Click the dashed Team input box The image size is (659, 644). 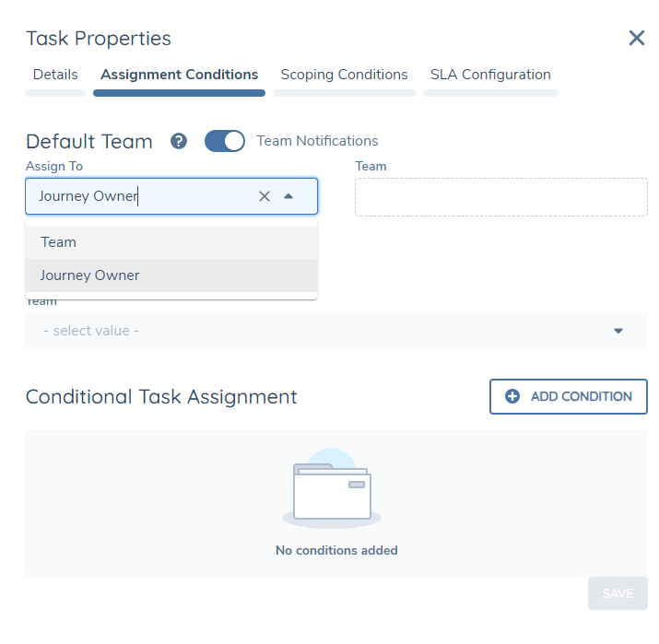tap(500, 197)
